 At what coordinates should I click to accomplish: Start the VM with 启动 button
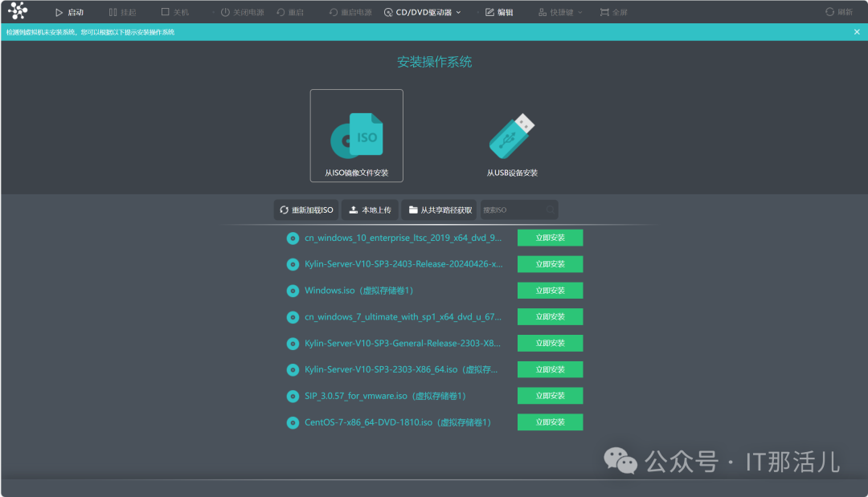69,12
